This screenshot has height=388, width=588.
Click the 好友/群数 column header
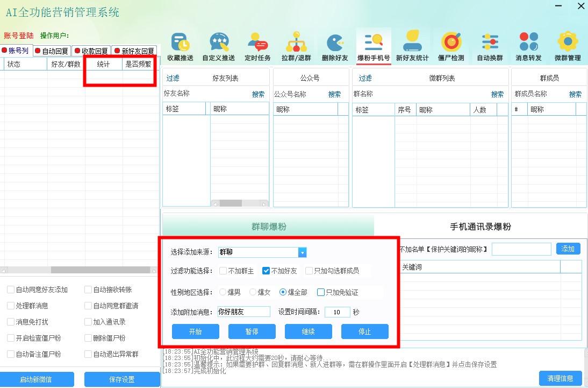(x=66, y=64)
